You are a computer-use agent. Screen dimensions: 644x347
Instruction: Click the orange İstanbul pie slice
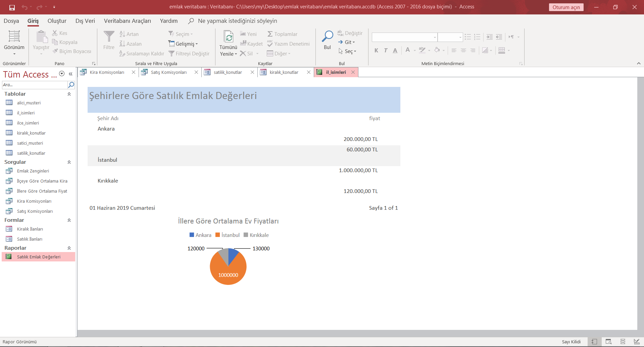pyautogui.click(x=228, y=270)
